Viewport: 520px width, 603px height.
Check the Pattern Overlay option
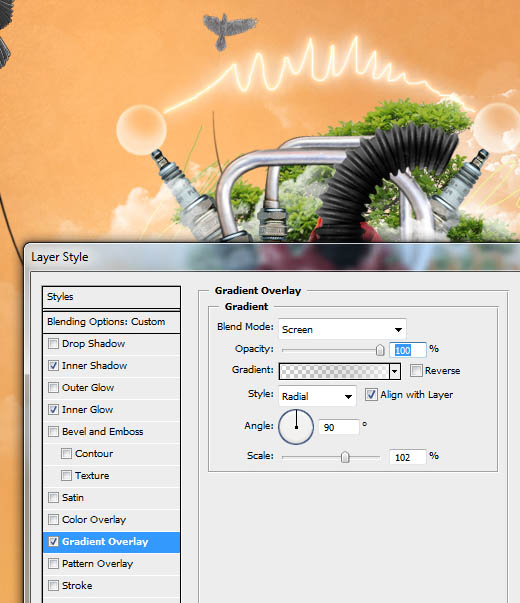click(53, 563)
